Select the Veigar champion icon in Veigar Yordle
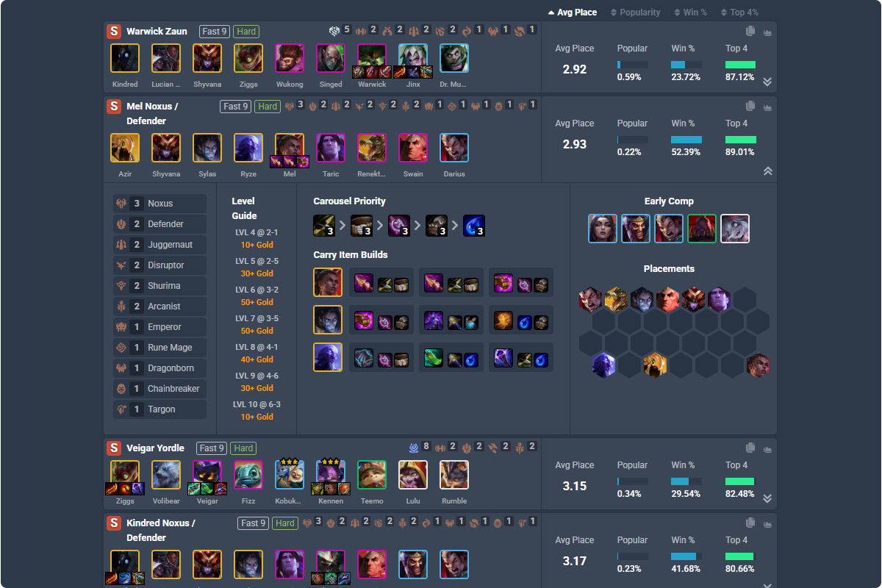 207,475
